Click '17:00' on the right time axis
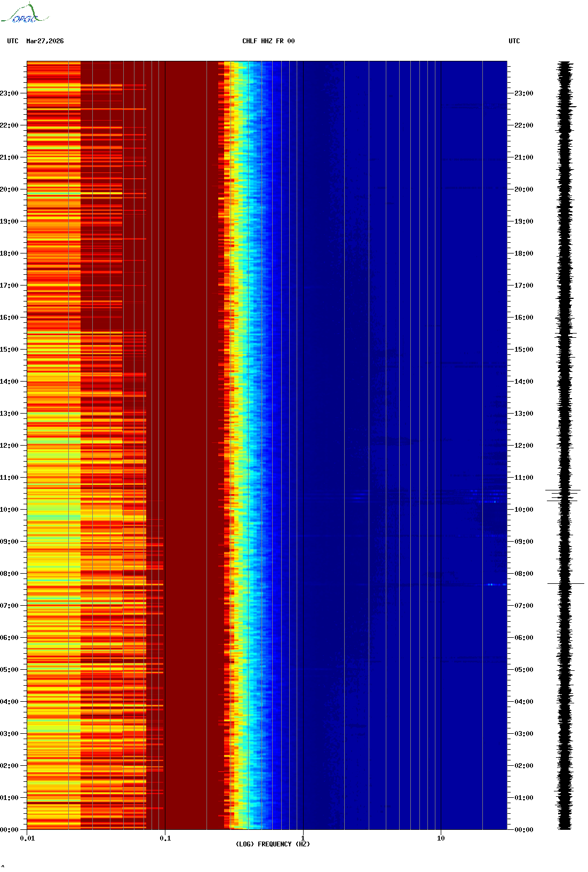 (x=524, y=286)
